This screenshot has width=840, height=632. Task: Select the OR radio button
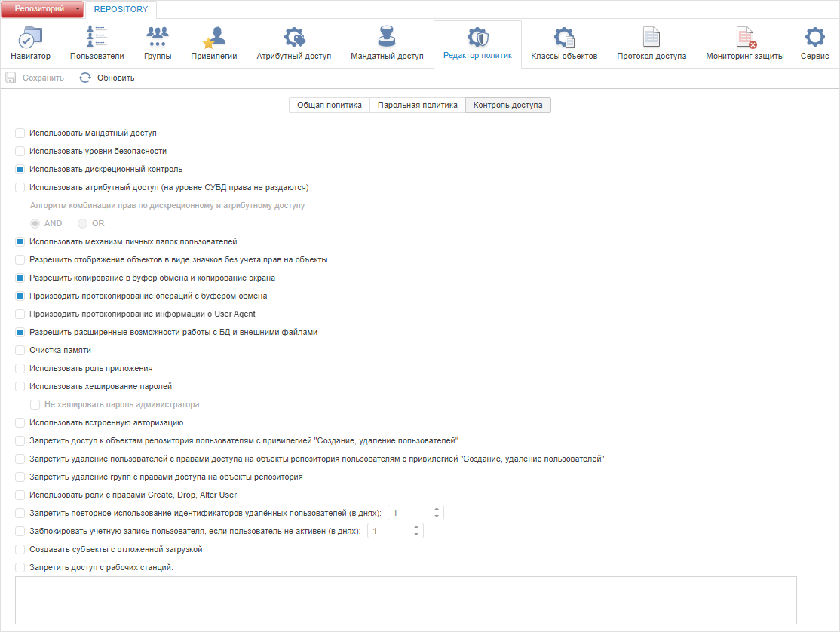[x=82, y=223]
